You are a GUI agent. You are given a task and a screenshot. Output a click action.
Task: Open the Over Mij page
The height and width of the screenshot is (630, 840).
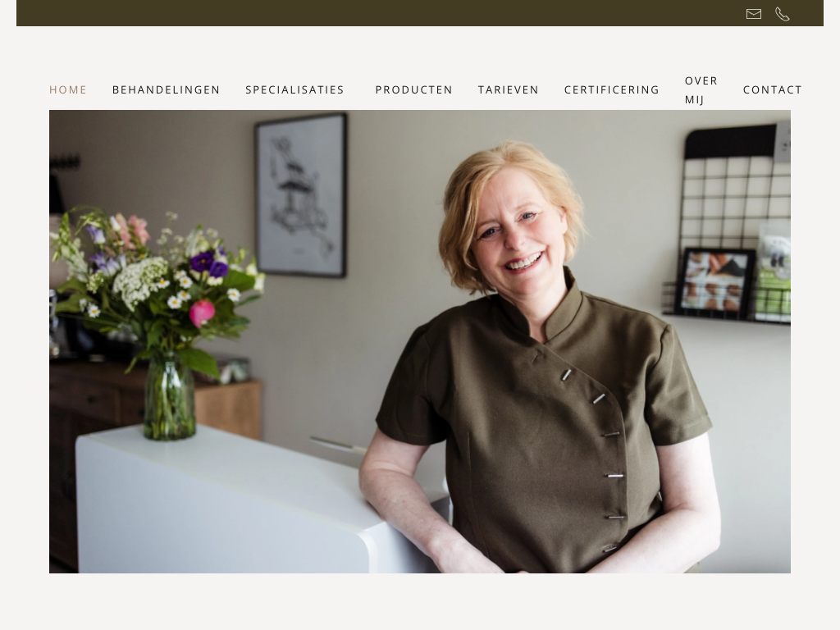click(x=701, y=90)
